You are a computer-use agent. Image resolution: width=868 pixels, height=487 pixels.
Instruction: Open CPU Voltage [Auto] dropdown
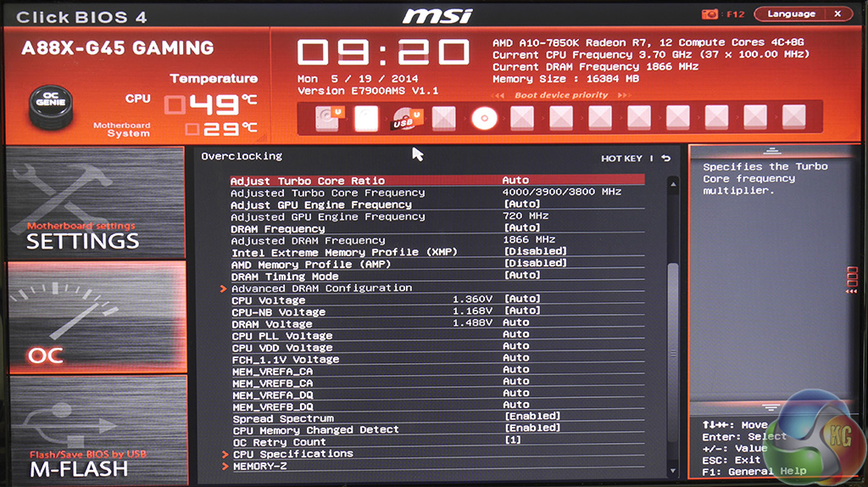(x=522, y=299)
